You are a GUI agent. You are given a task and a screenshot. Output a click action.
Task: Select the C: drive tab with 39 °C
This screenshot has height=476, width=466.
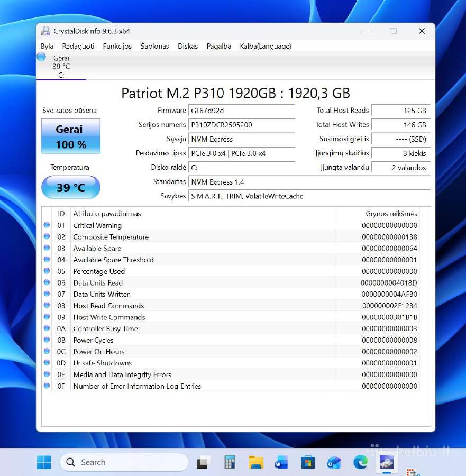tap(61, 66)
